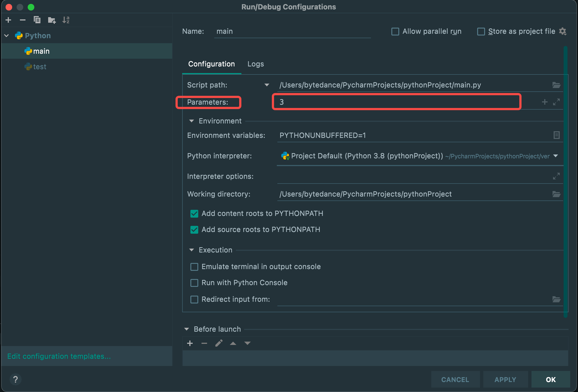Open the Store as project file settings gear

point(563,31)
